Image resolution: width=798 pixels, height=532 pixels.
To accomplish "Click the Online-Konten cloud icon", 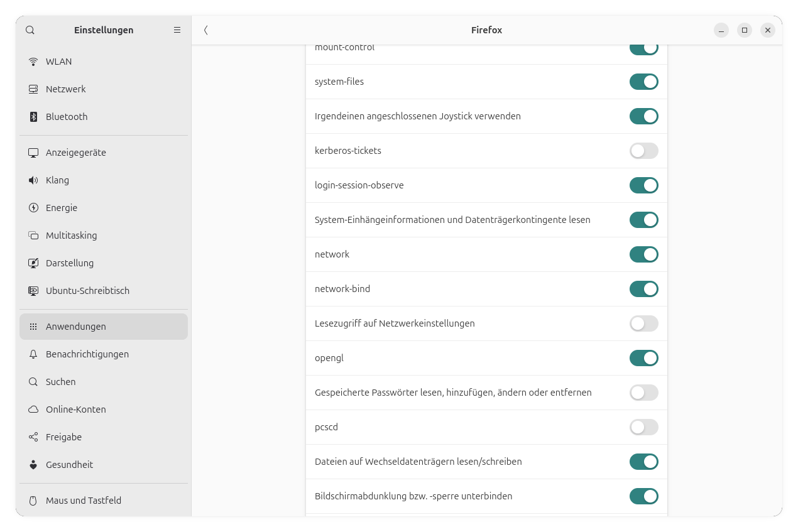I will [x=33, y=410].
